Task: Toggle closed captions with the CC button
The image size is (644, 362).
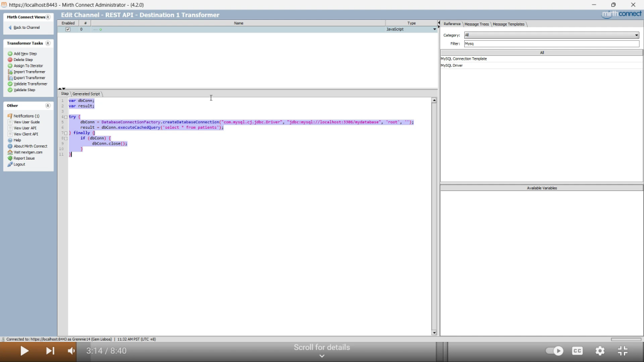Action: [x=577, y=351]
